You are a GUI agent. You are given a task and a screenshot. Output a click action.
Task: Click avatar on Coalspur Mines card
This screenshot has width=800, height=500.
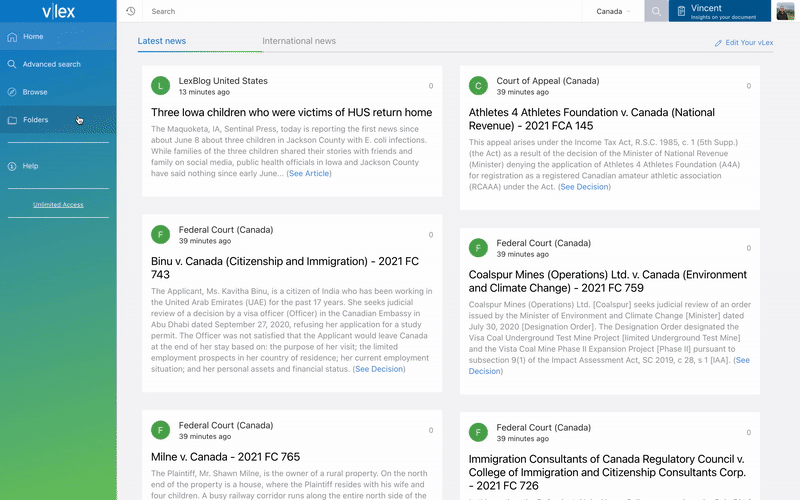478,248
